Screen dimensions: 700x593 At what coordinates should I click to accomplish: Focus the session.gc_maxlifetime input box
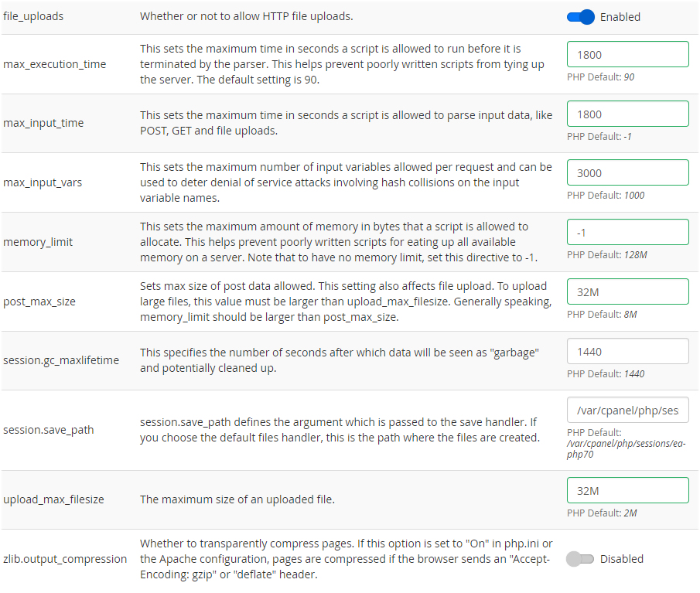point(627,351)
